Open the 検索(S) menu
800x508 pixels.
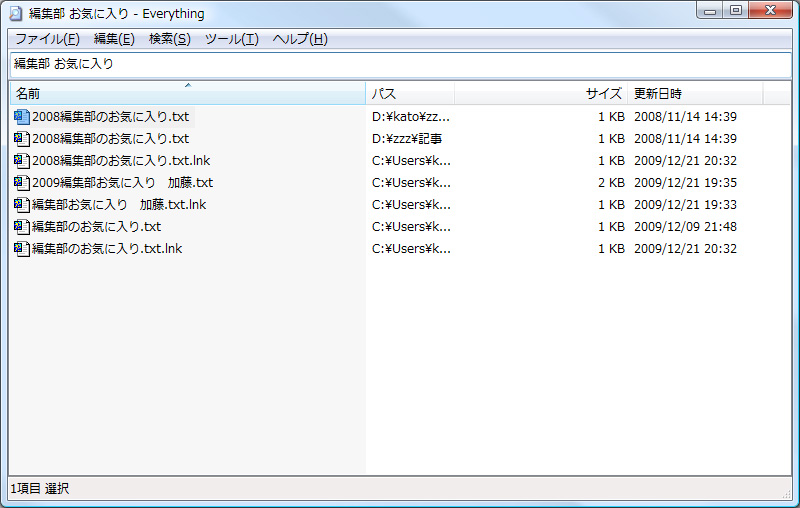click(x=170, y=39)
